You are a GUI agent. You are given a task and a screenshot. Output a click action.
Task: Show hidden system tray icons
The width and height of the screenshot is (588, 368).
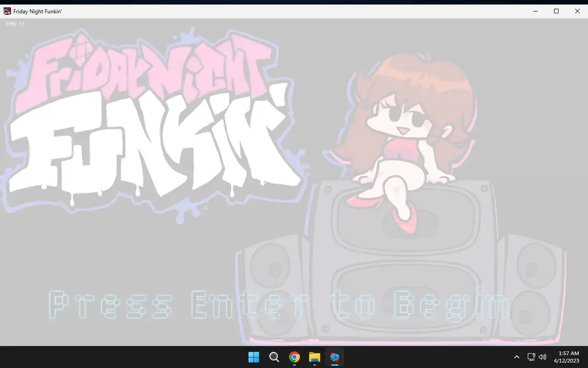(x=516, y=357)
